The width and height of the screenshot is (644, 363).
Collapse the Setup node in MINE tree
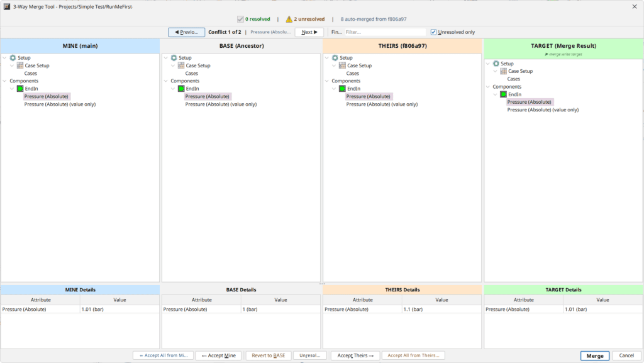click(4, 58)
